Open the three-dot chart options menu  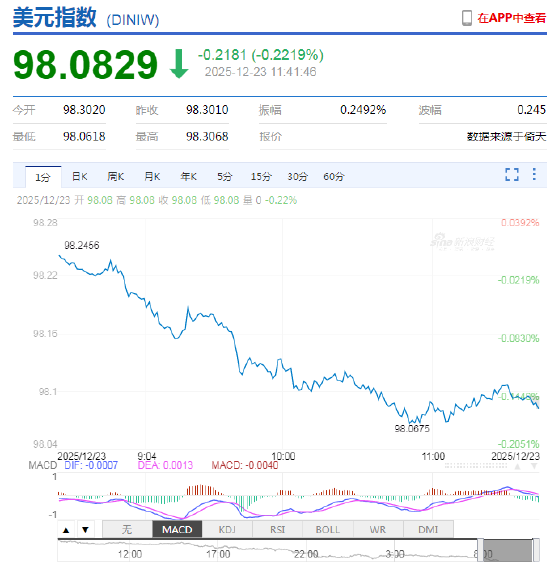coord(534,174)
